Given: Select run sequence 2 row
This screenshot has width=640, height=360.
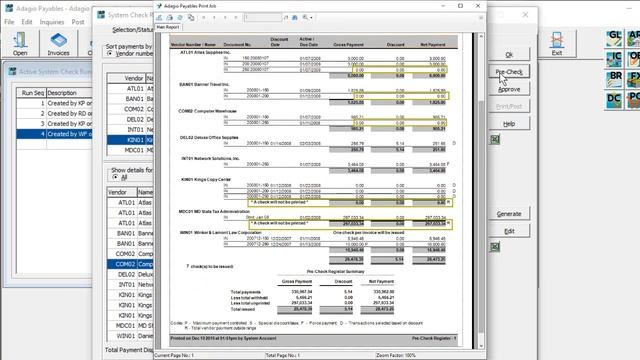Looking at the screenshot, I should [54, 113].
